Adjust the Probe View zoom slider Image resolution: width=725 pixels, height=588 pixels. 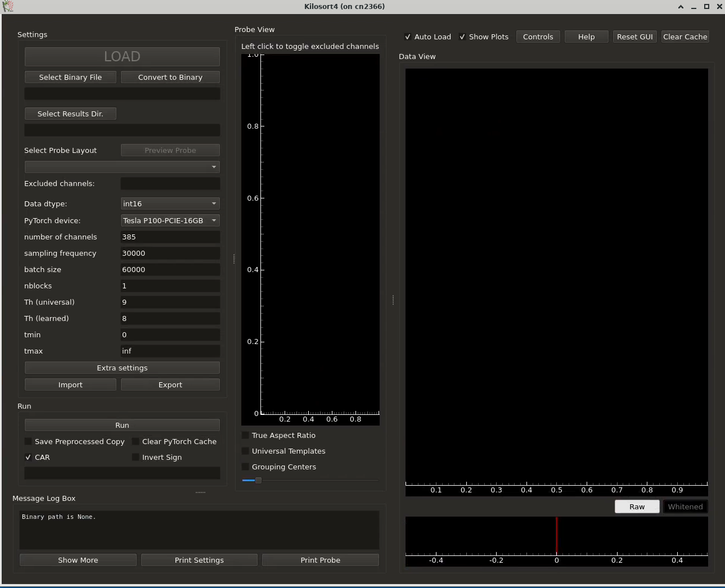(258, 480)
